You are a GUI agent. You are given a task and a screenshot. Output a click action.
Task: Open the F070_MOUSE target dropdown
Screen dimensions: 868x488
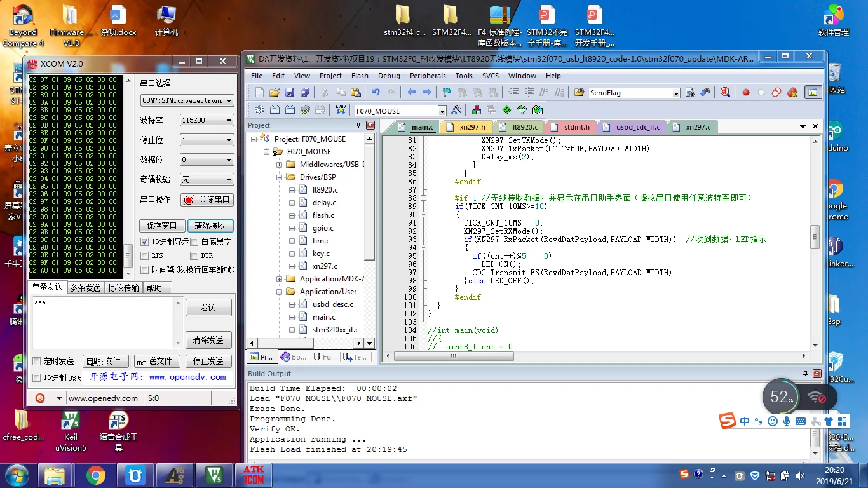coord(442,111)
